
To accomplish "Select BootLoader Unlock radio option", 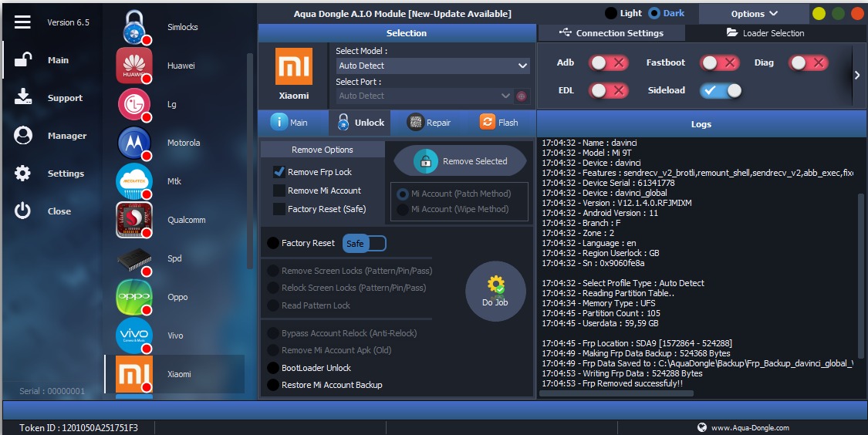I will click(273, 368).
